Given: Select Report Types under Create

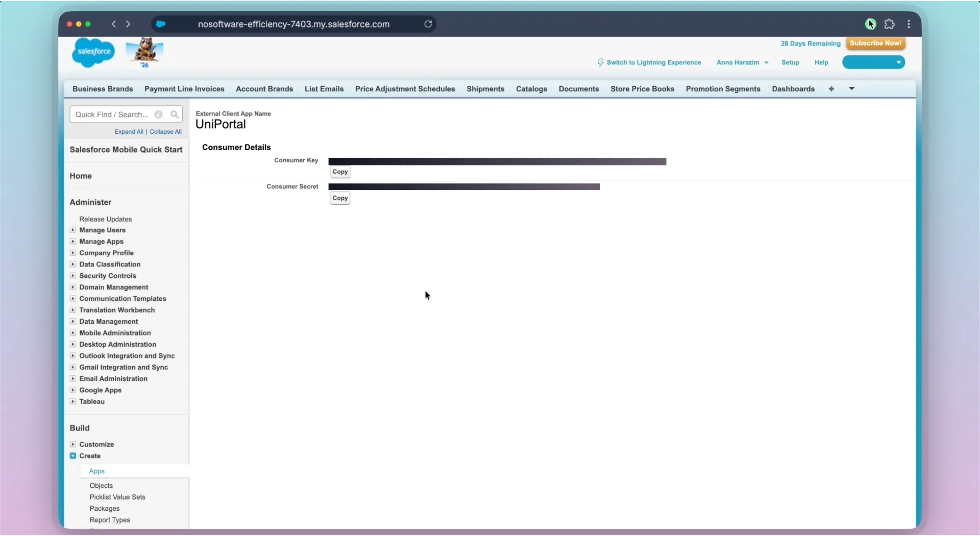Looking at the screenshot, I should point(110,520).
